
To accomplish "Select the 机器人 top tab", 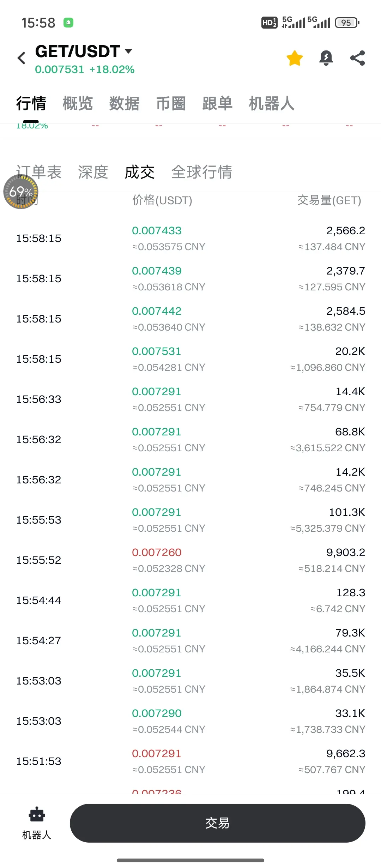I will tap(272, 103).
